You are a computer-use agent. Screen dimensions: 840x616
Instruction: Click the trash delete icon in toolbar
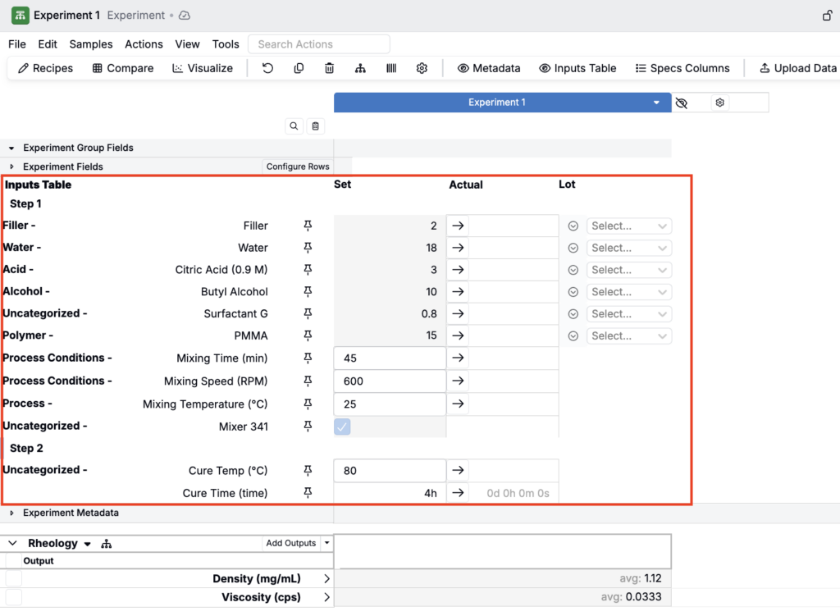pyautogui.click(x=329, y=68)
